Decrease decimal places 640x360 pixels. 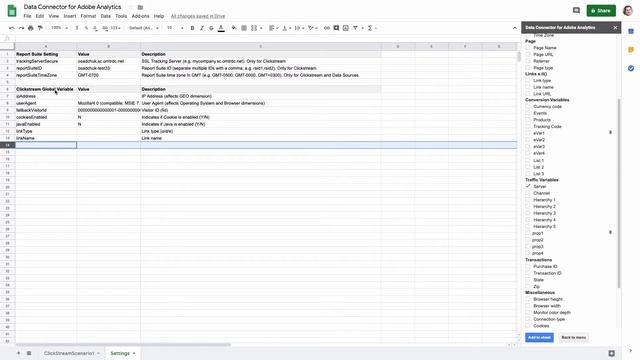[x=95, y=28]
